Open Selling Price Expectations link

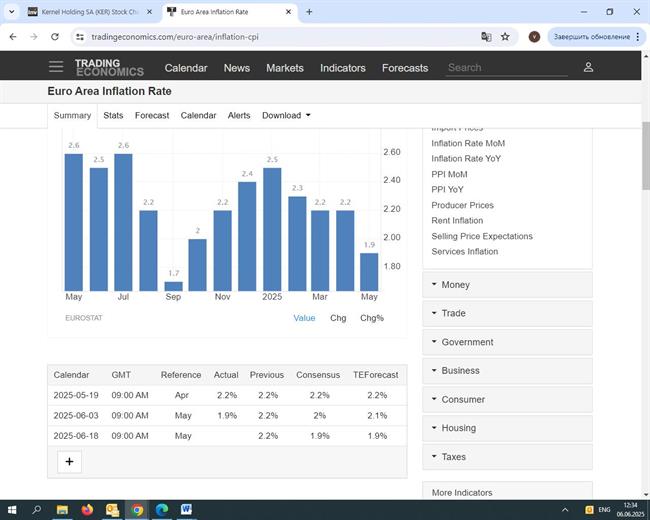click(x=482, y=236)
